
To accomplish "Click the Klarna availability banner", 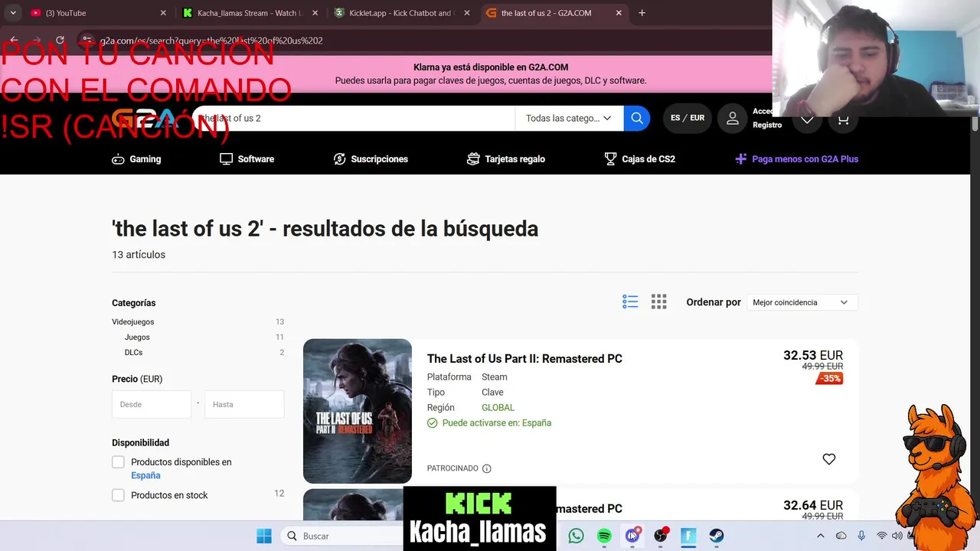I will [490, 73].
